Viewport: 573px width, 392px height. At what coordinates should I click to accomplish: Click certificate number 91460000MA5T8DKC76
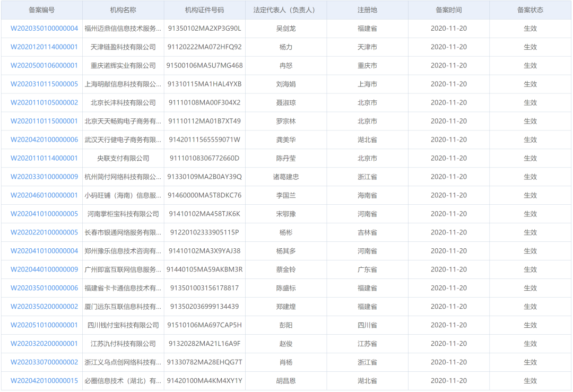205,195
